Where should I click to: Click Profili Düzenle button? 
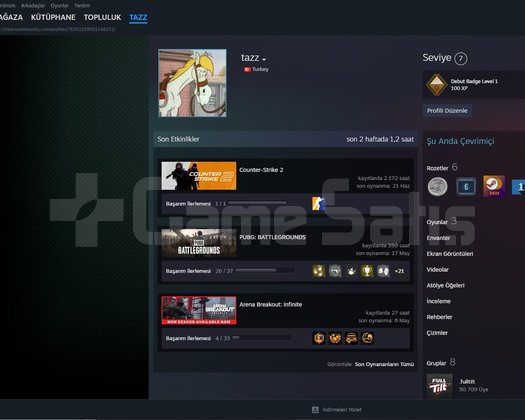point(447,111)
